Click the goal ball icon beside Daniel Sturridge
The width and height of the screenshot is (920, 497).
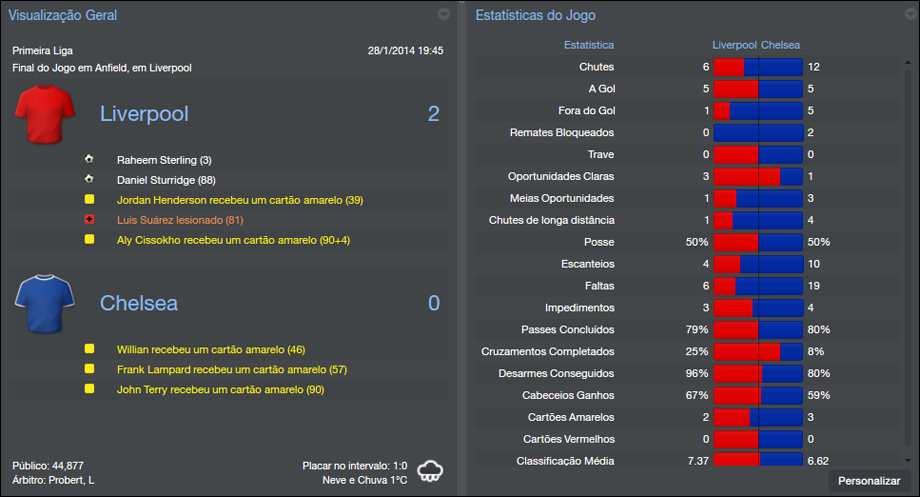[x=90, y=180]
